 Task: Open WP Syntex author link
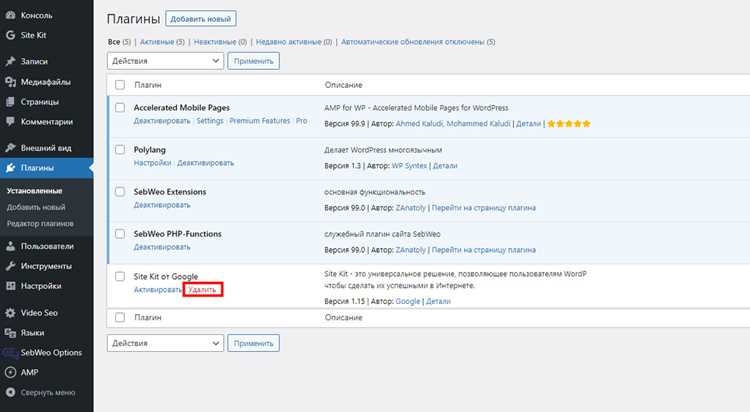point(409,166)
